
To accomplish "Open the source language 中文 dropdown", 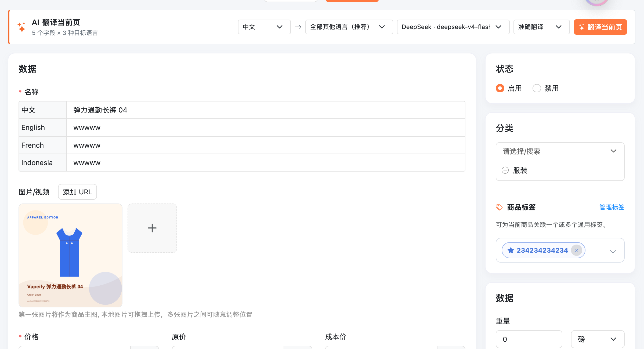I will click(x=264, y=27).
